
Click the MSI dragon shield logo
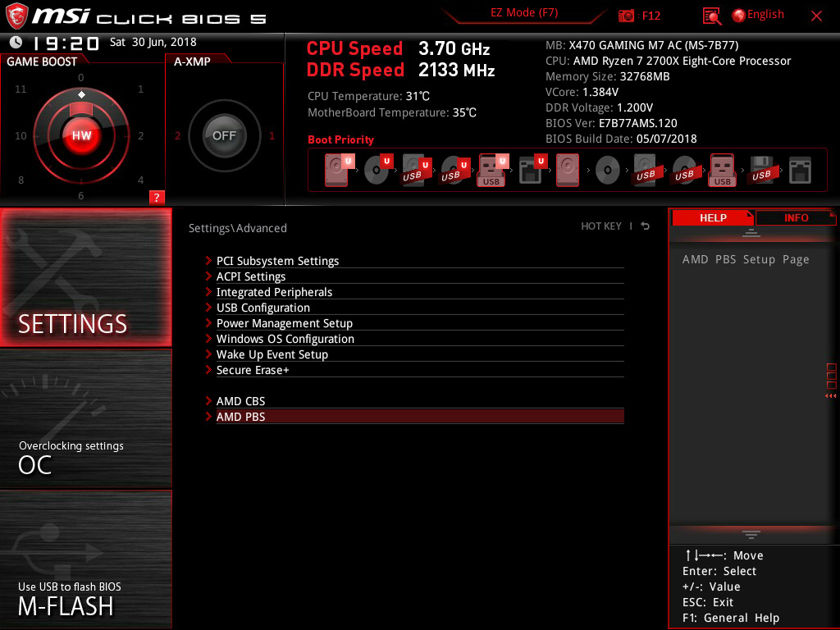[x=16, y=16]
